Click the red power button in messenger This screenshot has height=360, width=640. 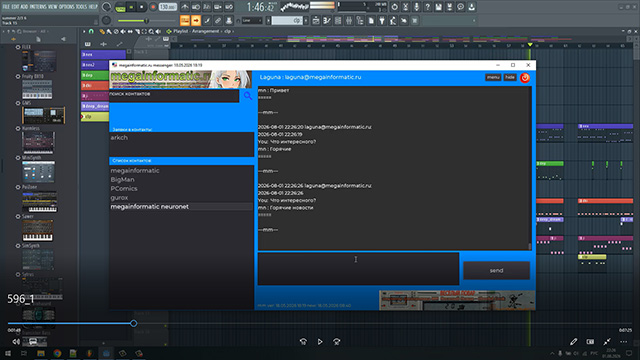tap(525, 78)
